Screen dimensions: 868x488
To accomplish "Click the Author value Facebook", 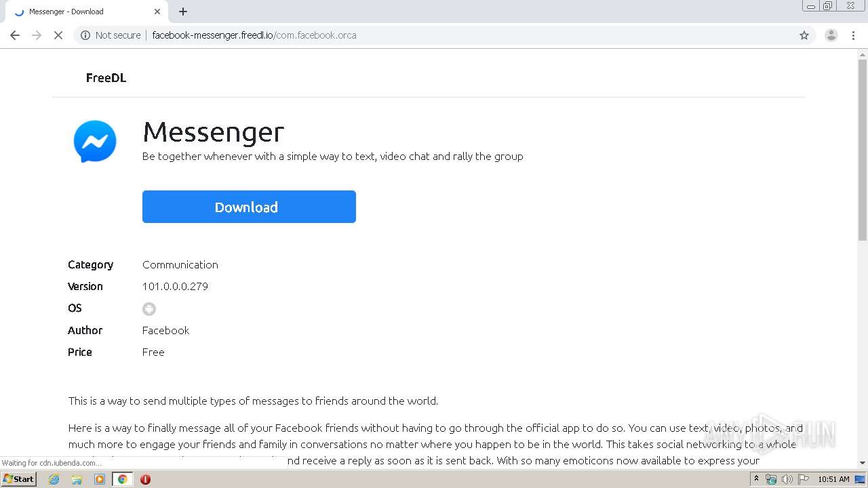I will click(x=165, y=330).
